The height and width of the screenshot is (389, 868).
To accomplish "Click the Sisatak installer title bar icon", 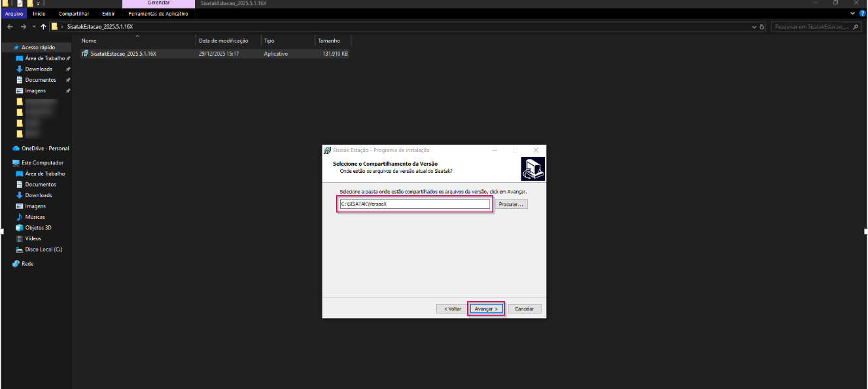I will click(328, 150).
